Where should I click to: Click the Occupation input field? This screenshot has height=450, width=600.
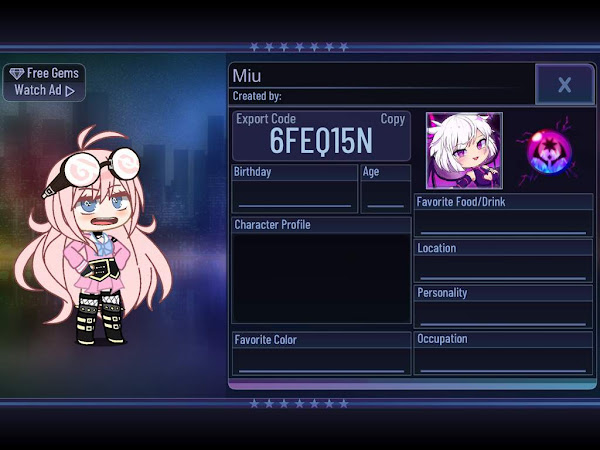click(503, 361)
